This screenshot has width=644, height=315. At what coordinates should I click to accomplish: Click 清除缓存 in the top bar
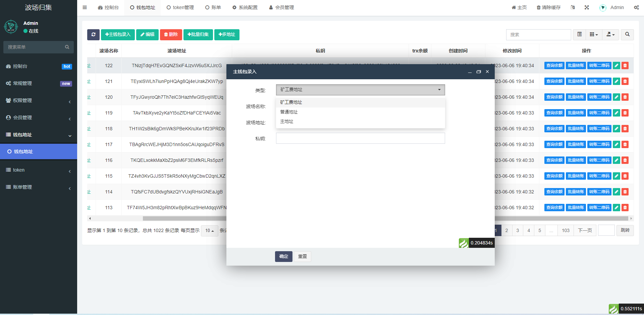tap(548, 7)
